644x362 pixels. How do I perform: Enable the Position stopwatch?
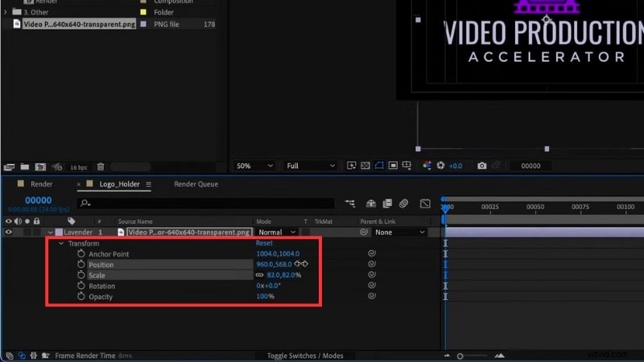pos(81,265)
